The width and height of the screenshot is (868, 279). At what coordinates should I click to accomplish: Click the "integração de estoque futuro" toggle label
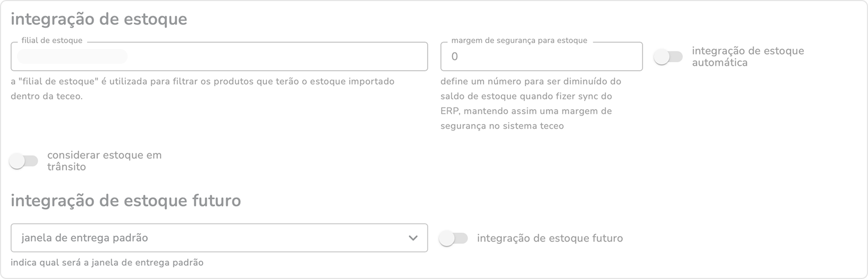coord(550,239)
